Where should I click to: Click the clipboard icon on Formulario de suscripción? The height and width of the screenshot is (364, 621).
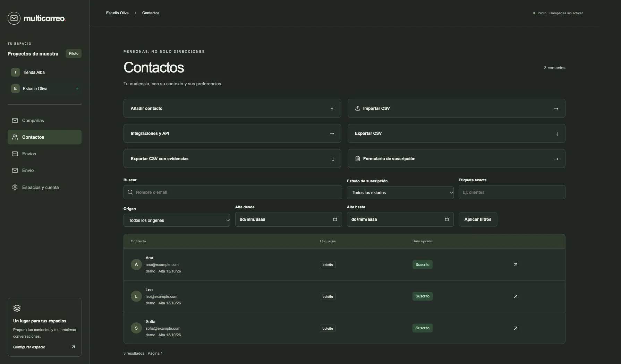[358, 158]
